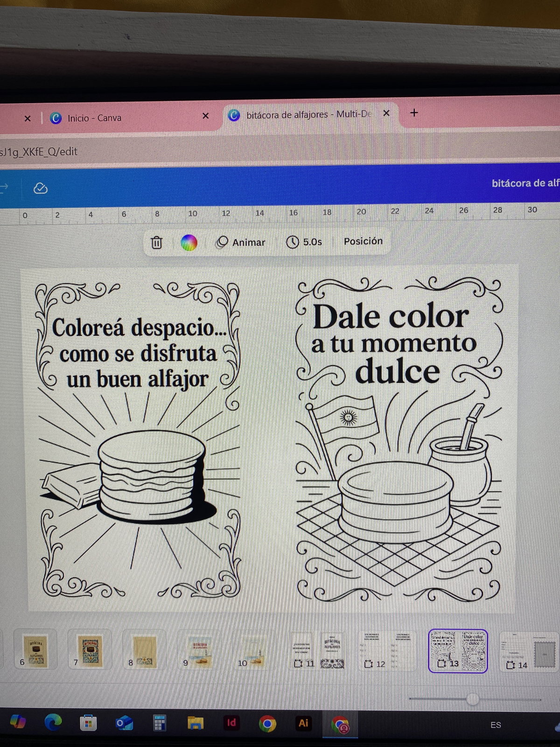The image size is (560, 747).
Task: Select the bitácora de alfajores browser tab
Action: point(308,114)
